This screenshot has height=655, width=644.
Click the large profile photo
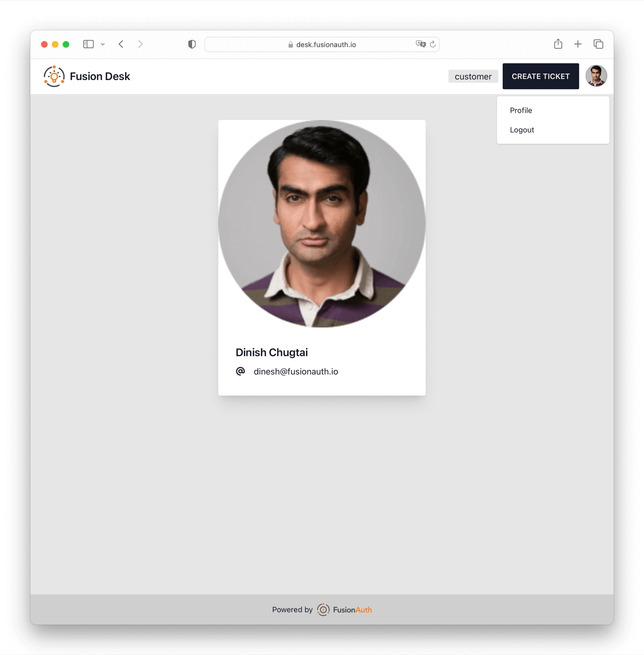point(322,223)
